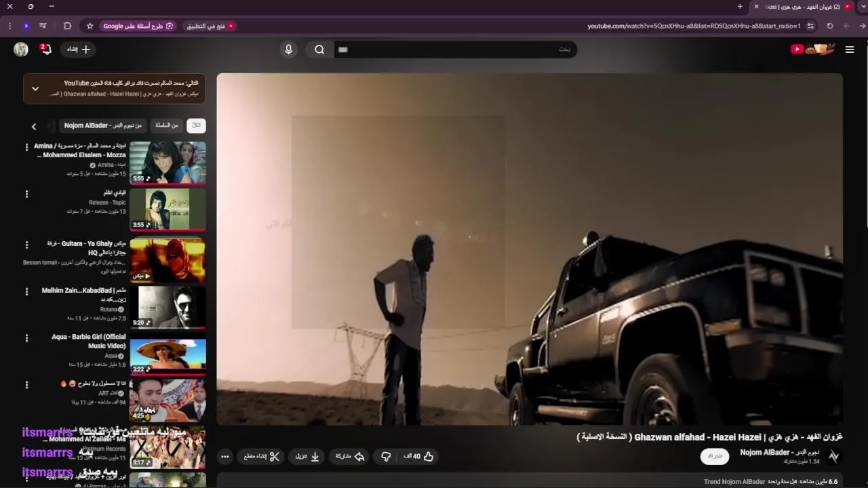Image resolution: width=868 pixels, height=488 pixels.
Task: Open the Create (+) button
Action: click(x=78, y=49)
